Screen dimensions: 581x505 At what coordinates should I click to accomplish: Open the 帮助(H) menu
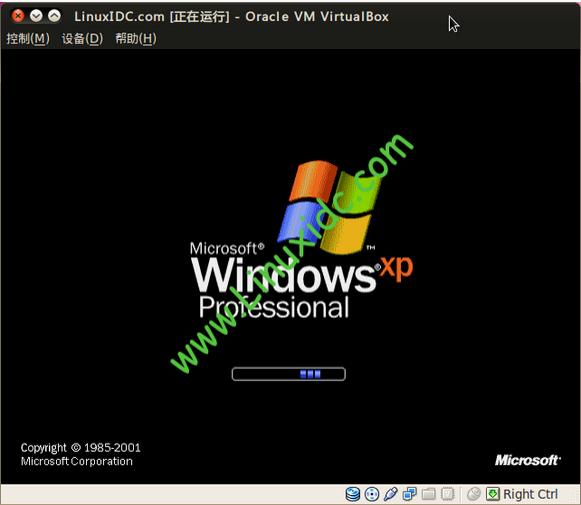[x=136, y=39]
